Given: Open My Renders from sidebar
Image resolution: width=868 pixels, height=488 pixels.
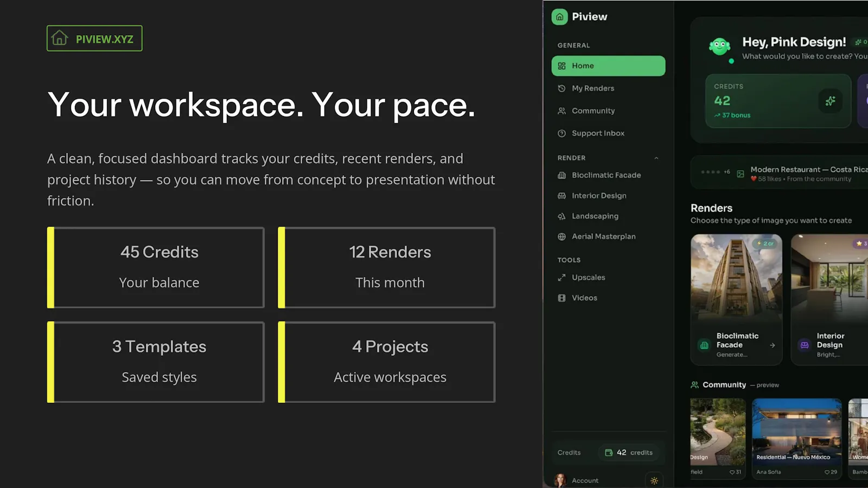Looking at the screenshot, I should (608, 88).
